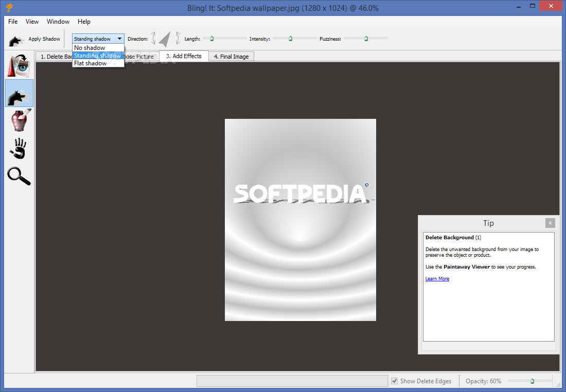Click the 'Fuzziness:' label

coord(330,39)
